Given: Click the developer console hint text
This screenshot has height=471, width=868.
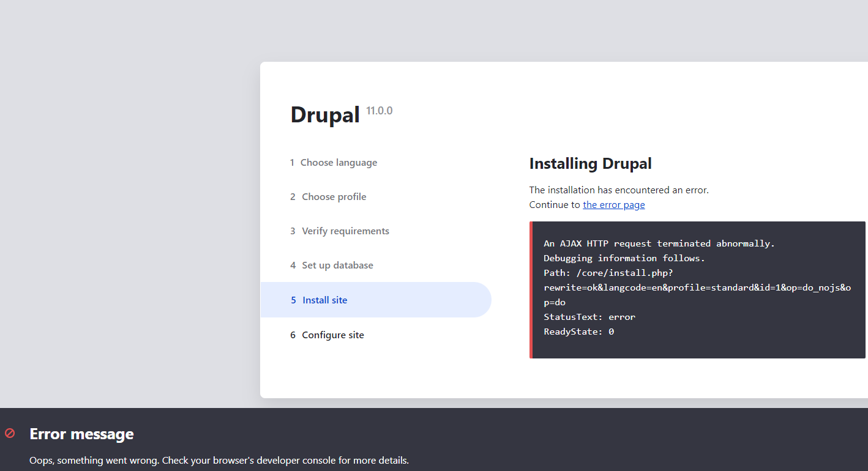Looking at the screenshot, I should (x=219, y=460).
